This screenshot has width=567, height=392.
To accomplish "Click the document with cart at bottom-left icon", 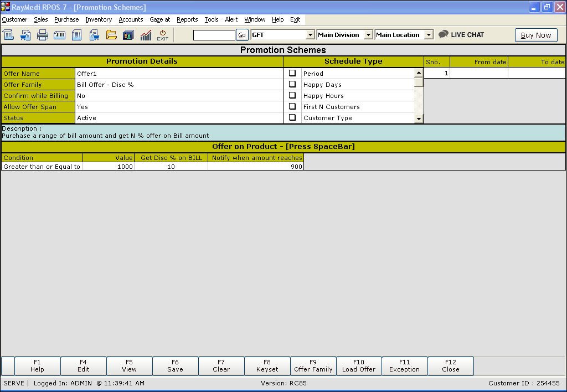I will (25, 35).
